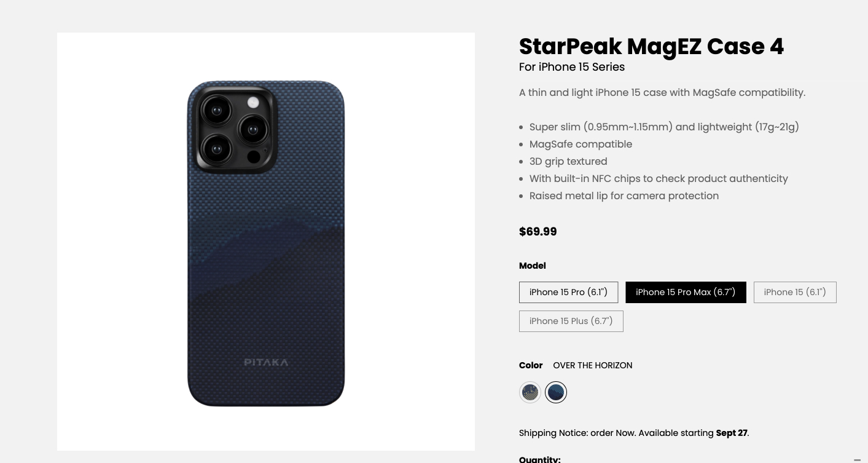
Task: Click the '3D grip textured' feature line
Action: coord(568,161)
